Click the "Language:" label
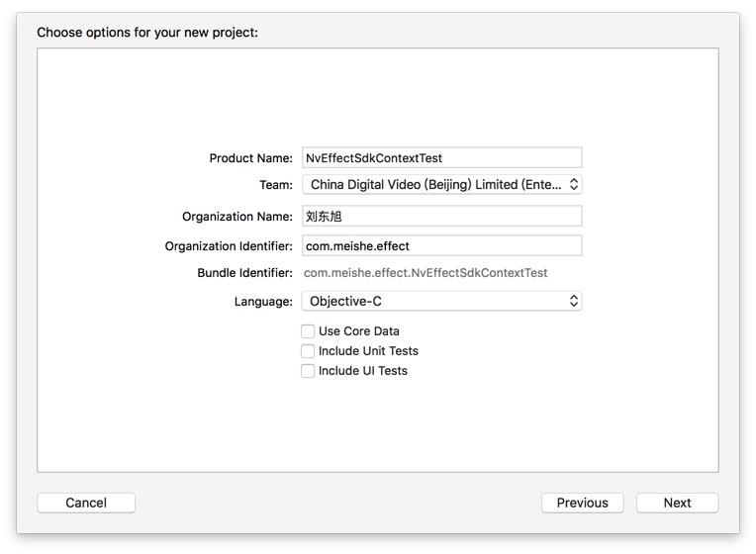Viewport: 756px width, 554px height. tap(263, 302)
